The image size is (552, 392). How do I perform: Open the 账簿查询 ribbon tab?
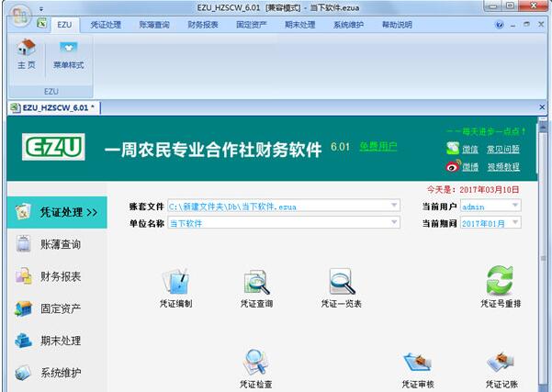(x=154, y=25)
